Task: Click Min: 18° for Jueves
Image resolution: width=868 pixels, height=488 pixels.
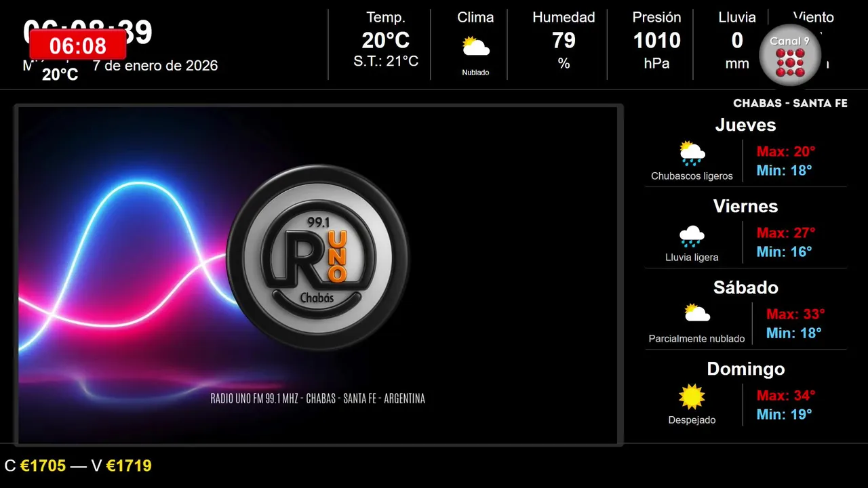Action: (785, 171)
